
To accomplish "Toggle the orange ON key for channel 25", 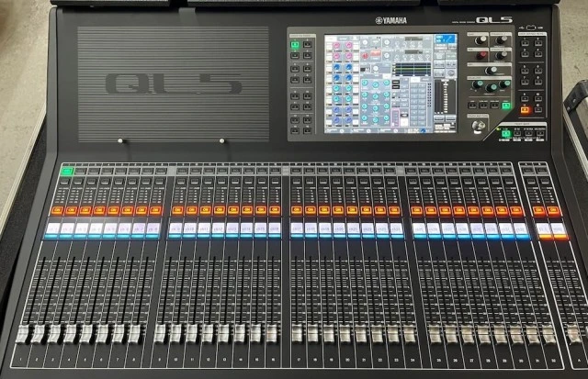I will 416,210.
